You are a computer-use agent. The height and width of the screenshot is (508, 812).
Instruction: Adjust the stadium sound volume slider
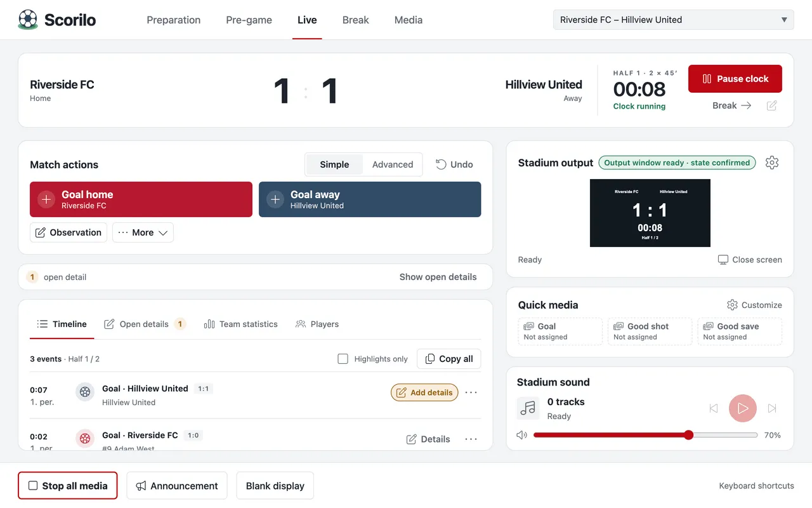coord(646,435)
